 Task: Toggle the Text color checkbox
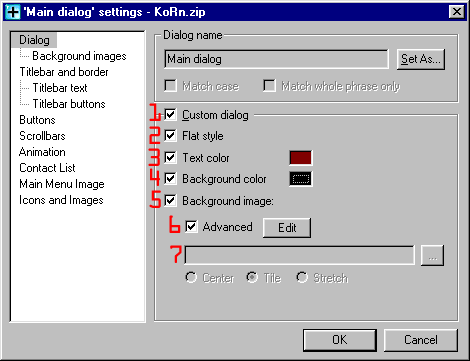(x=170, y=157)
